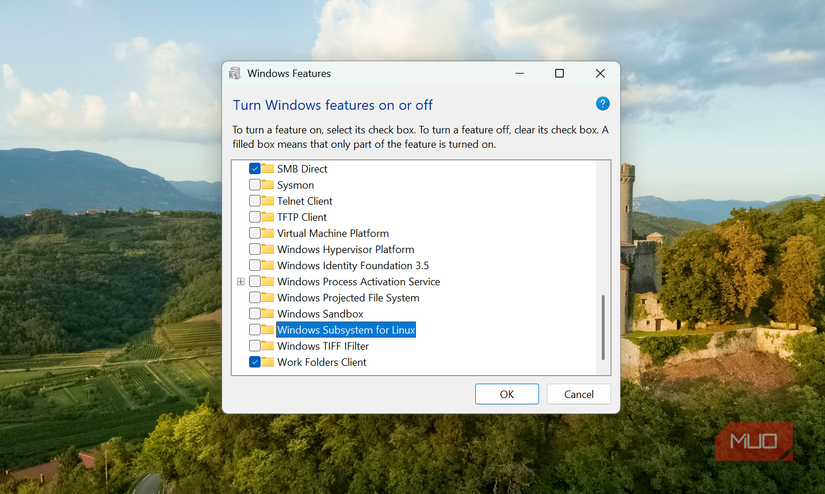Expand the Windows Process Activation Service node
The width and height of the screenshot is (825, 494).
click(240, 281)
